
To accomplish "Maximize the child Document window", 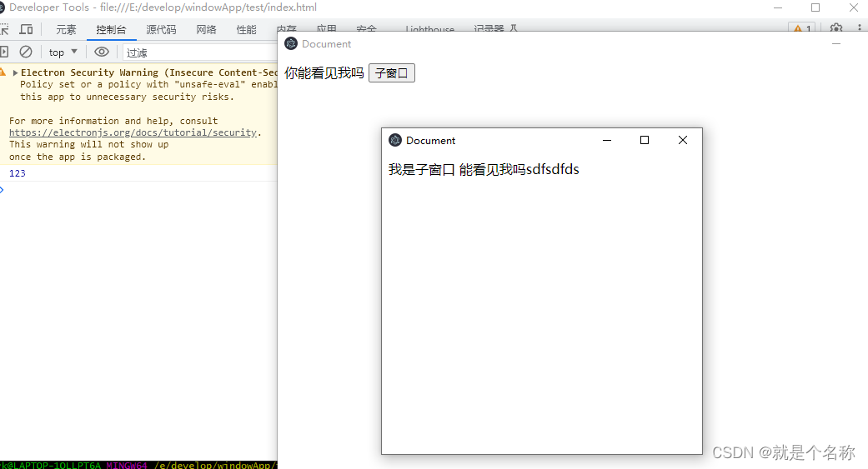I will point(645,140).
